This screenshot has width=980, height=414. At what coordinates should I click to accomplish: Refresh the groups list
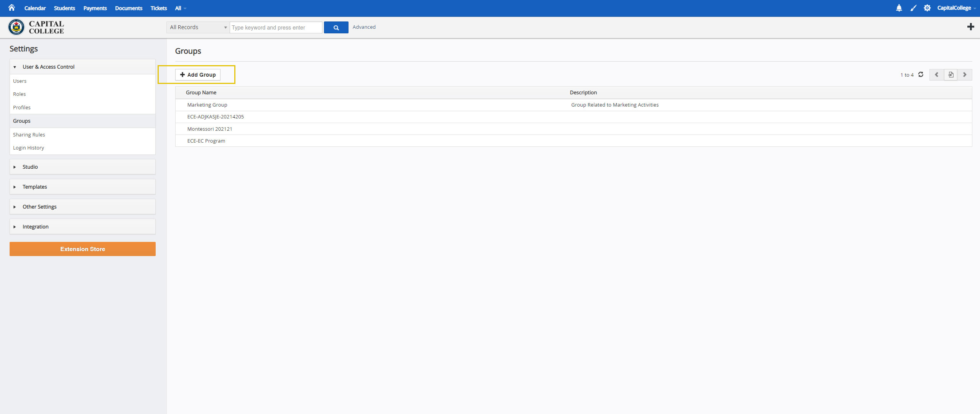(x=921, y=74)
